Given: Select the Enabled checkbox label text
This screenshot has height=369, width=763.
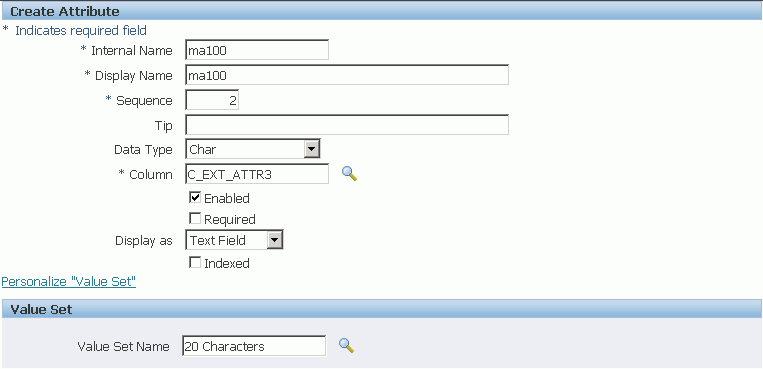Looking at the screenshot, I should 227,198.
